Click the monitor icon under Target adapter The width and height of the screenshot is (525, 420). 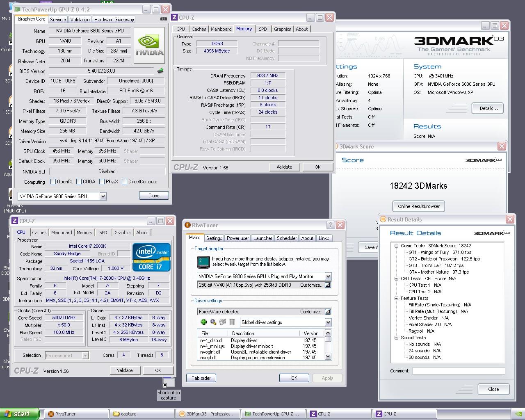[203, 262]
